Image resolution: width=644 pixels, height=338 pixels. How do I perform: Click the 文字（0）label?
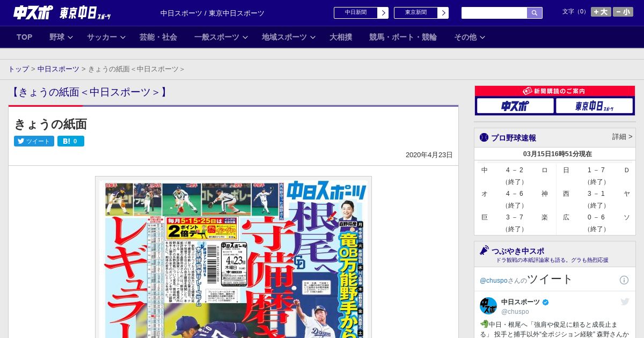coord(575,11)
